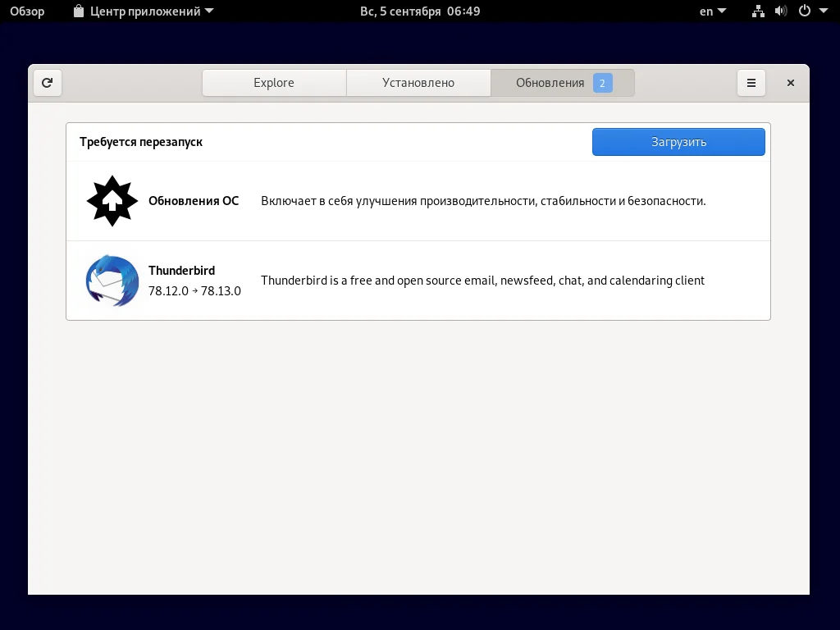Click the Обновления ОС star icon
Image resolution: width=840 pixels, height=630 pixels.
(112, 200)
